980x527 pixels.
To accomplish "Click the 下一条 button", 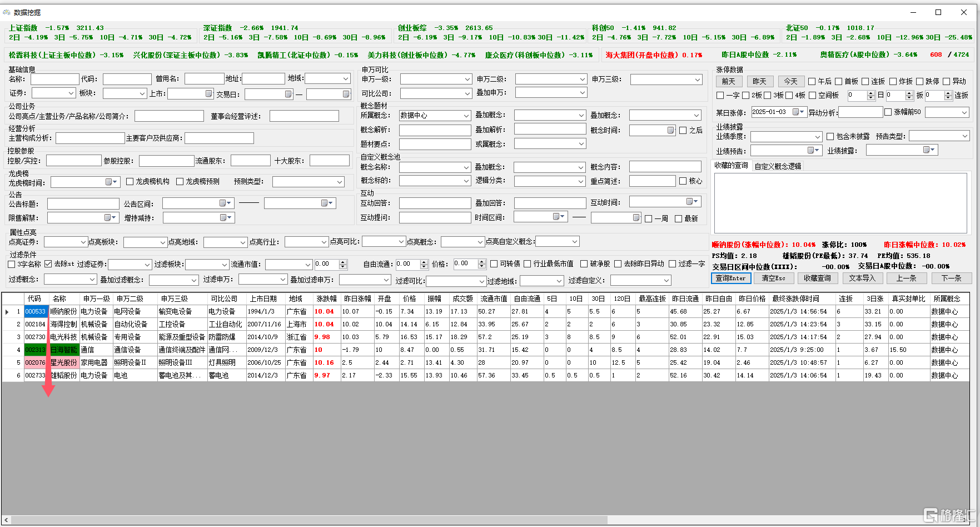I will (951, 278).
